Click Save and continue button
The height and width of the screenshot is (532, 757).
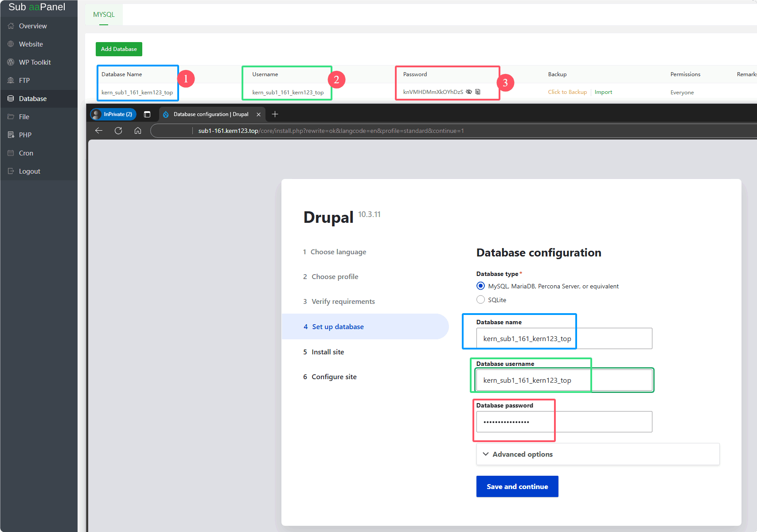[x=517, y=486]
